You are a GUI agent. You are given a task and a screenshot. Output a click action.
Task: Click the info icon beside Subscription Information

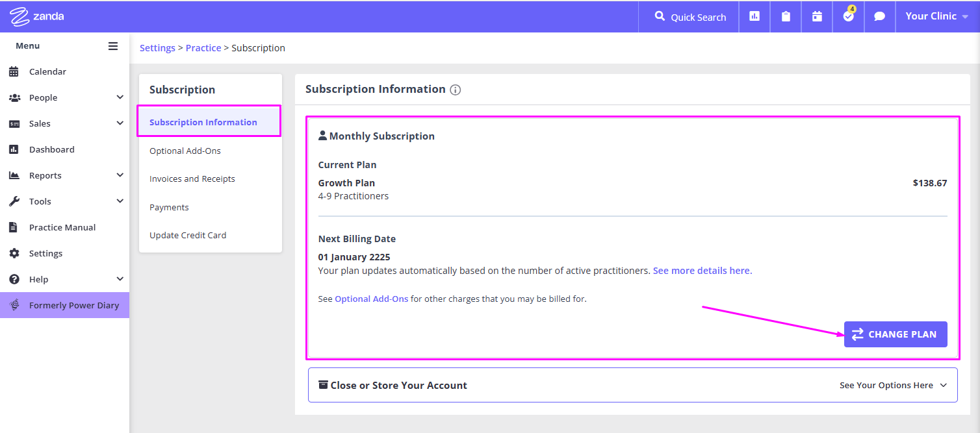(x=455, y=90)
